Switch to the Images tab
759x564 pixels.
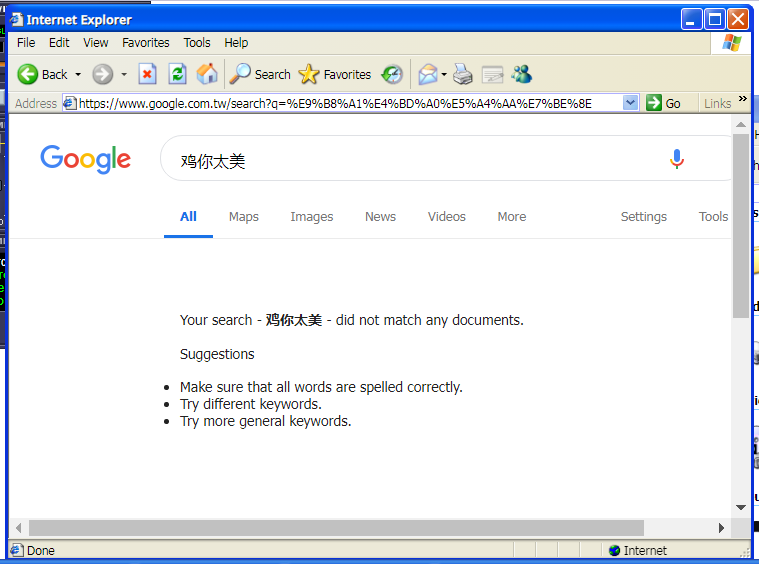coord(312,217)
